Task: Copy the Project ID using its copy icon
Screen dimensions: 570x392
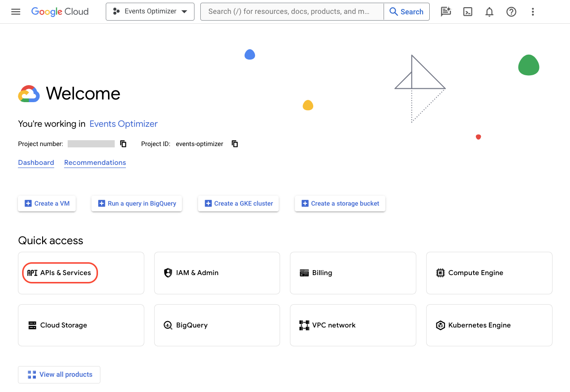Action: click(x=234, y=144)
